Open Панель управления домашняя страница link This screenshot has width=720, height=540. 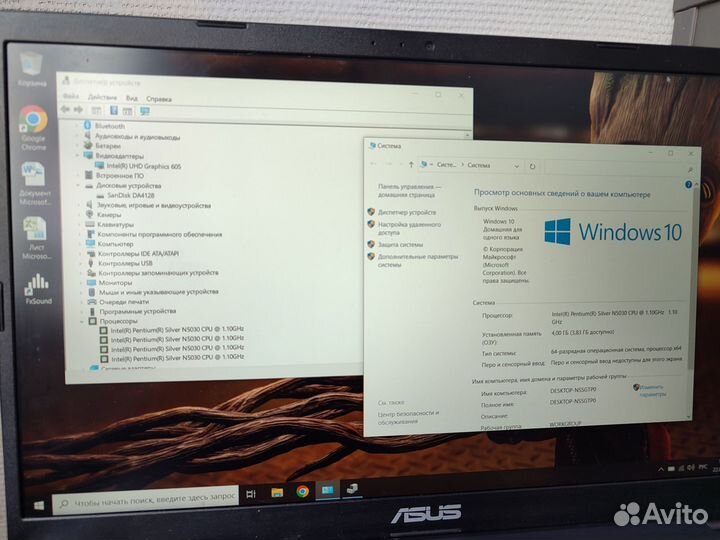pyautogui.click(x=409, y=191)
